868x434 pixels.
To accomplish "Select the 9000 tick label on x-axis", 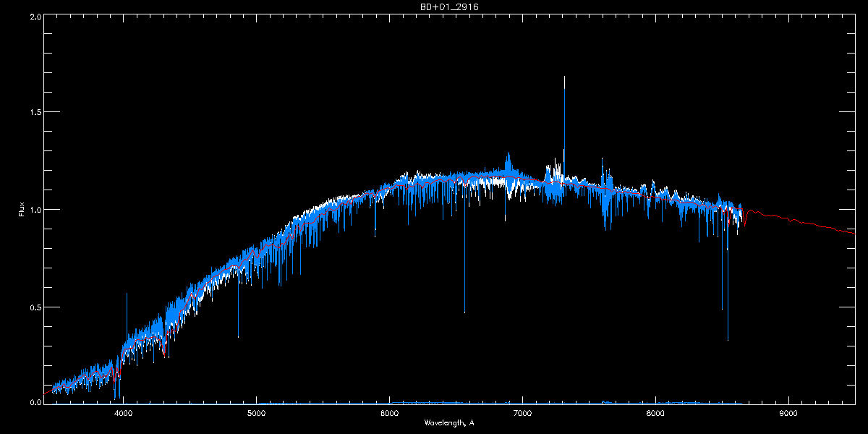I will [x=788, y=414].
